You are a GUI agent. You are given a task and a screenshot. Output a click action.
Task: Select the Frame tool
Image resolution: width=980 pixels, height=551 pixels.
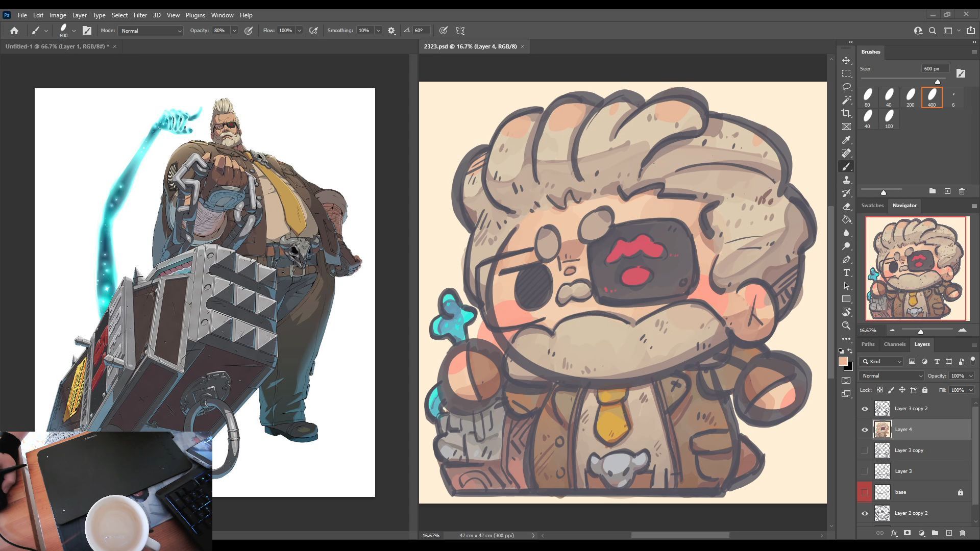pos(846,127)
